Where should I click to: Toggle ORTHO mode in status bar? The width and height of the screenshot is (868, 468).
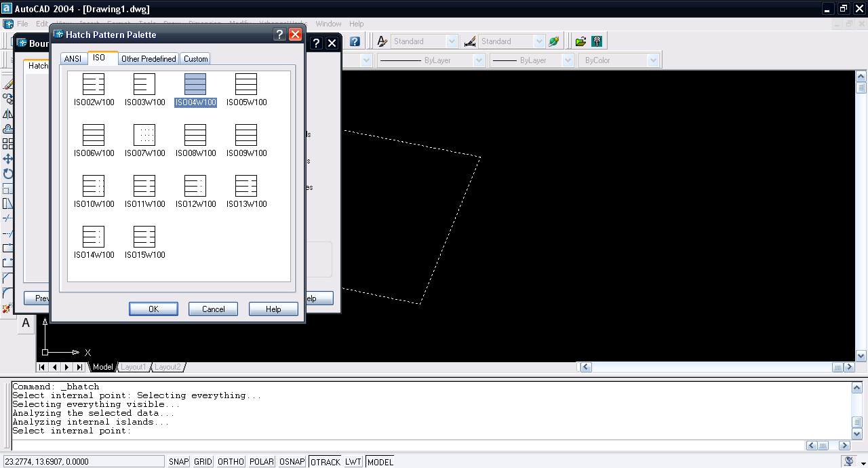point(231,462)
